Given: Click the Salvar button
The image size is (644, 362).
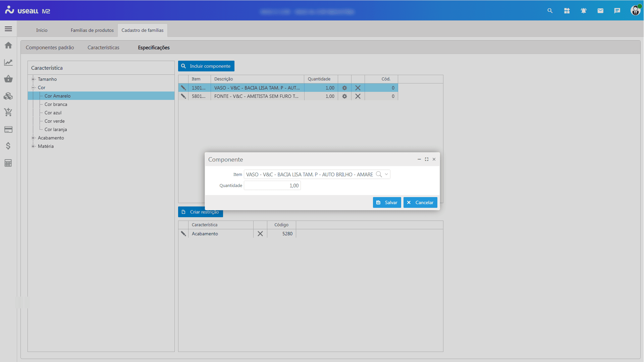Looking at the screenshot, I should (387, 202).
